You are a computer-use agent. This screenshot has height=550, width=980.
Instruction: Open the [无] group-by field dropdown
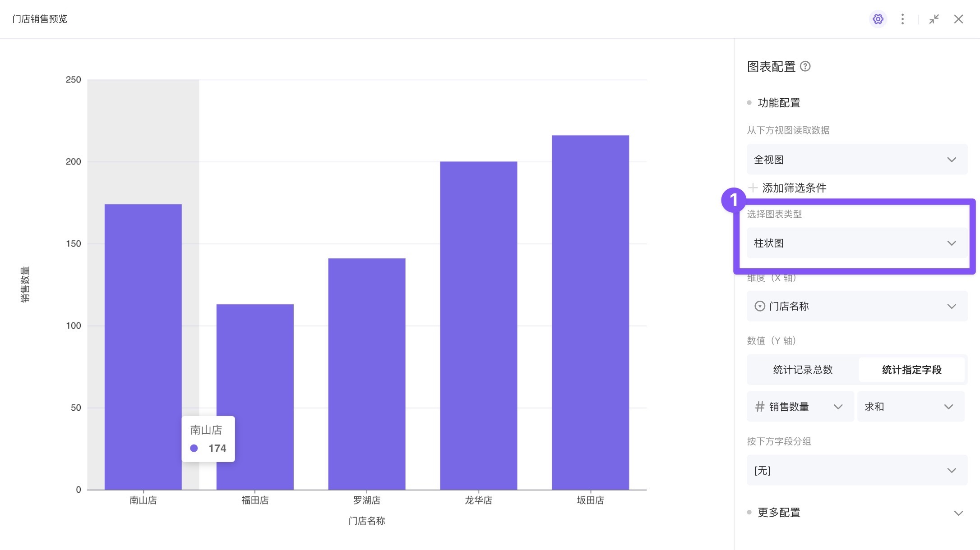click(857, 470)
